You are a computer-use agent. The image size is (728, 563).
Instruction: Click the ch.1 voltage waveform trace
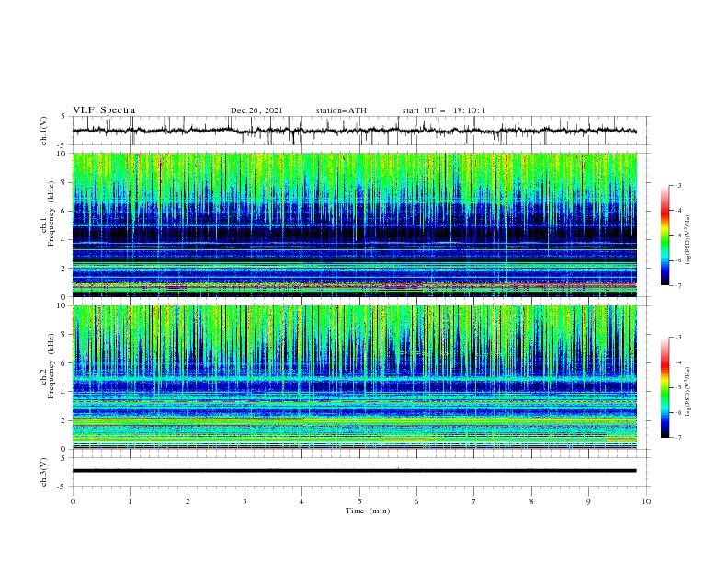point(354,131)
